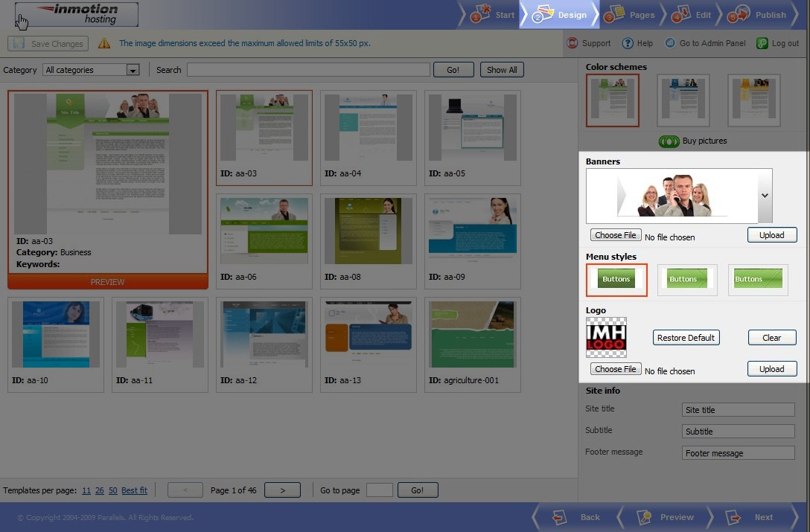Screen dimensions: 810x532
Task: Click the Buy pictures green icon
Action: [x=669, y=141]
